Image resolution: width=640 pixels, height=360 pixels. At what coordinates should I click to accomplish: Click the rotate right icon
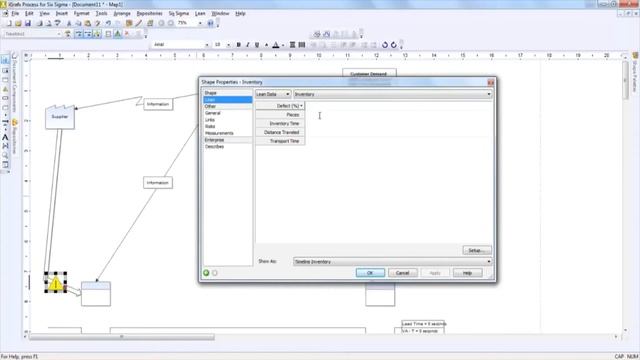pos(393,45)
